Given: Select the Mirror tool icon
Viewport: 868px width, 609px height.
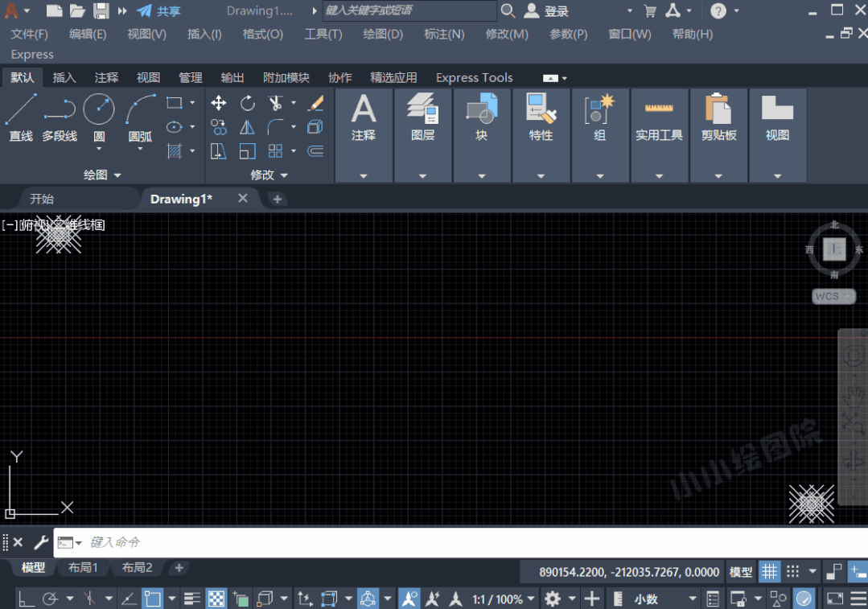Looking at the screenshot, I should [x=248, y=127].
